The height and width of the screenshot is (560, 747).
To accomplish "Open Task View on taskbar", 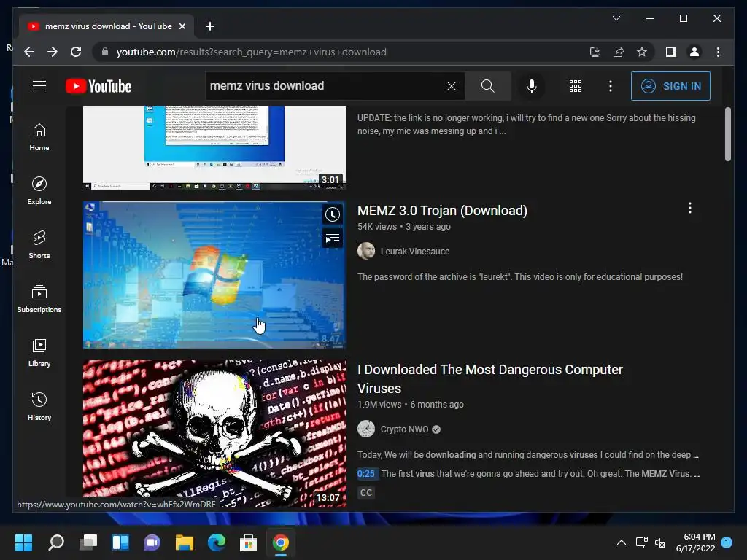I will click(x=88, y=542).
